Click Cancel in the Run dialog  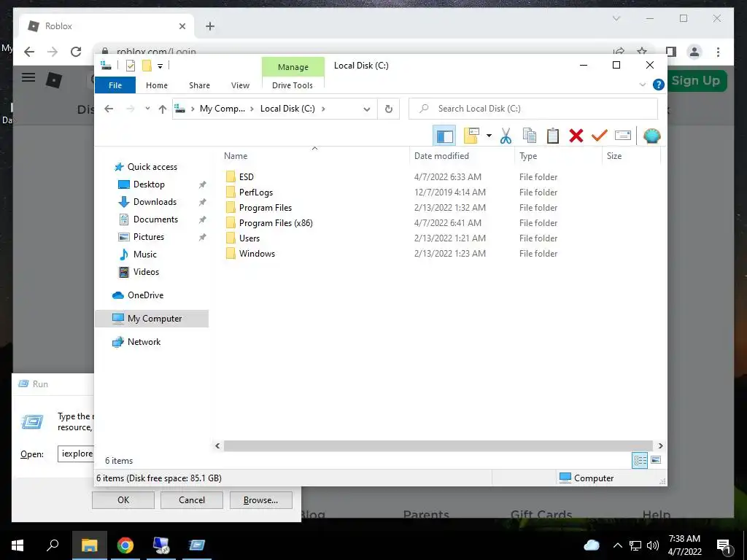pos(192,500)
